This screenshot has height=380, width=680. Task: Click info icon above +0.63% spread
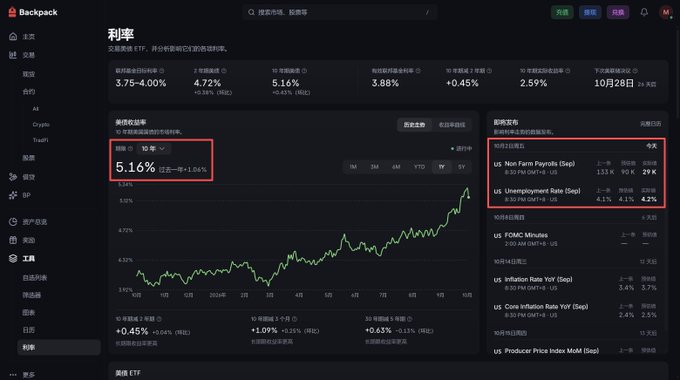(x=410, y=319)
